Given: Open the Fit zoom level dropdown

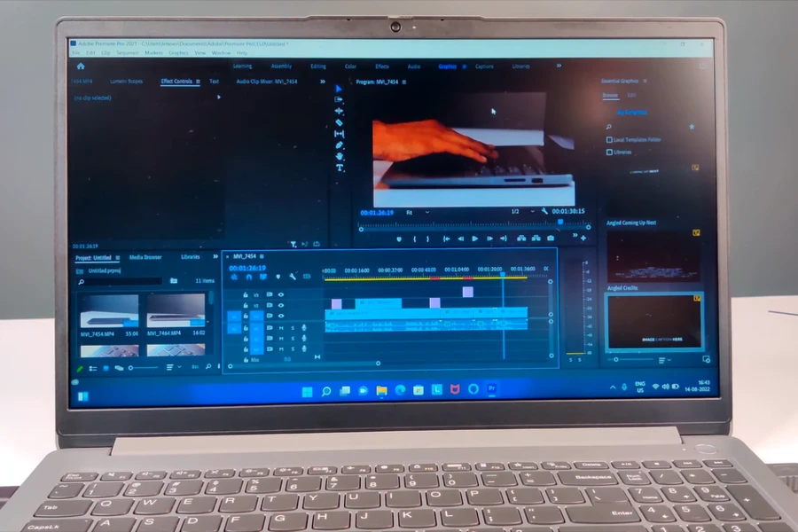Looking at the screenshot, I should (x=418, y=212).
